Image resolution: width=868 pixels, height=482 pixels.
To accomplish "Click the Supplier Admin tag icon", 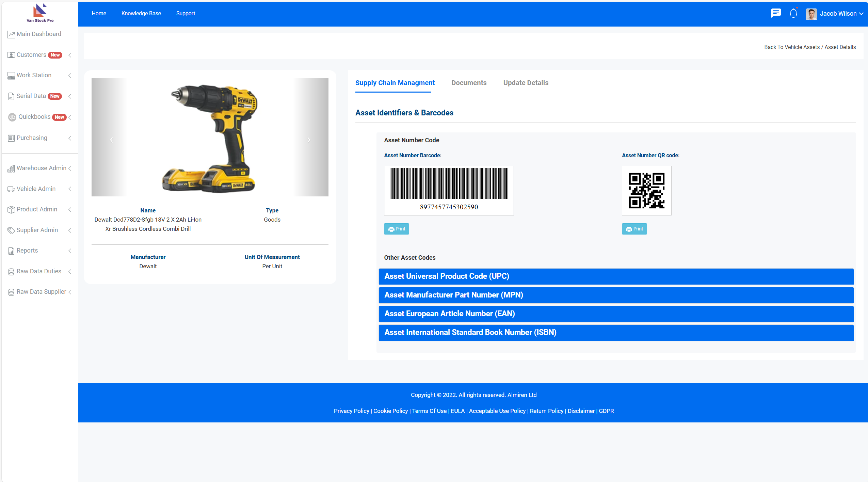I will pyautogui.click(x=11, y=230).
